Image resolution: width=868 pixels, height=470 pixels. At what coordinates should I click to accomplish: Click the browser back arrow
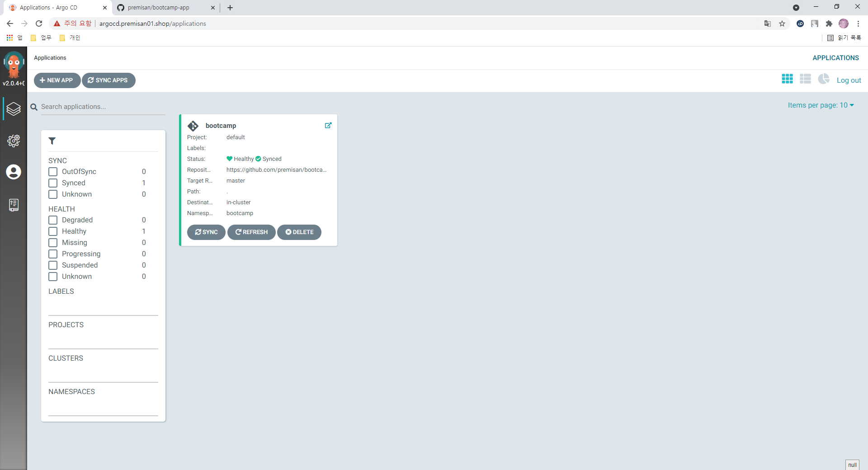10,23
